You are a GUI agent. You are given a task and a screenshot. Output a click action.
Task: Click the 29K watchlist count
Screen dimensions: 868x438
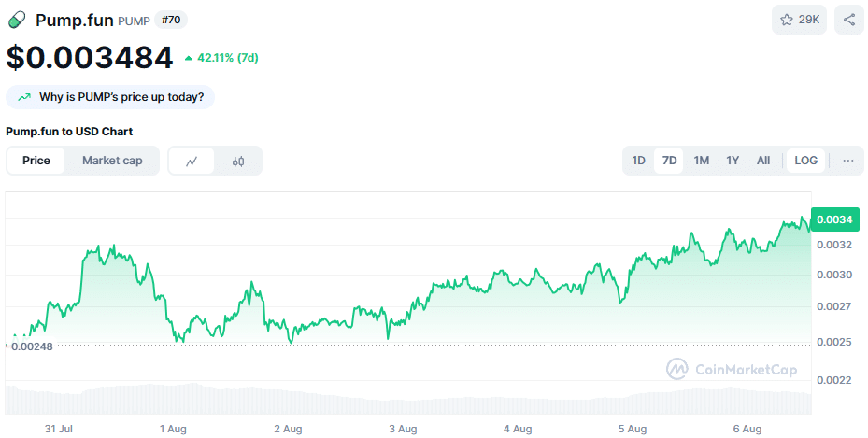[809, 20]
